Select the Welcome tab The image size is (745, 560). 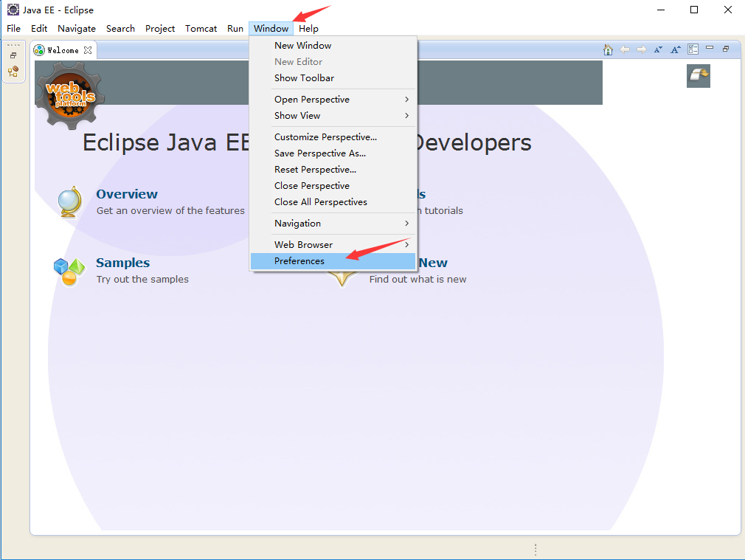pyautogui.click(x=63, y=50)
